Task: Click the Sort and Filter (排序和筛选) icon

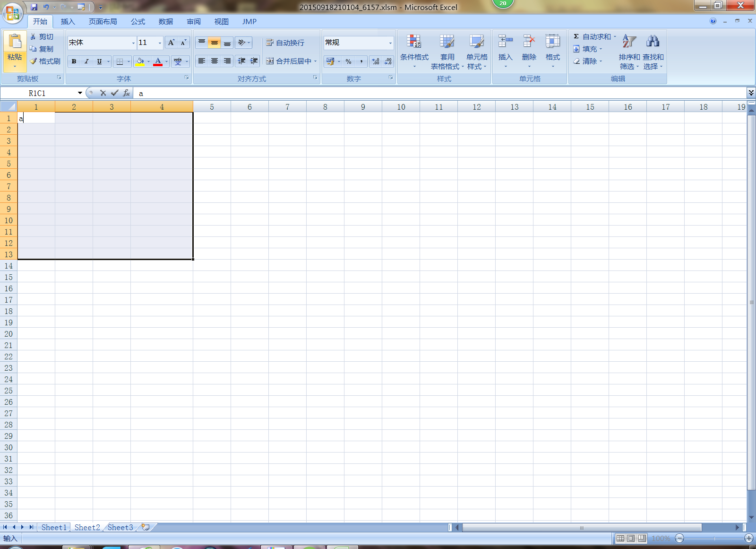Action: (x=629, y=43)
